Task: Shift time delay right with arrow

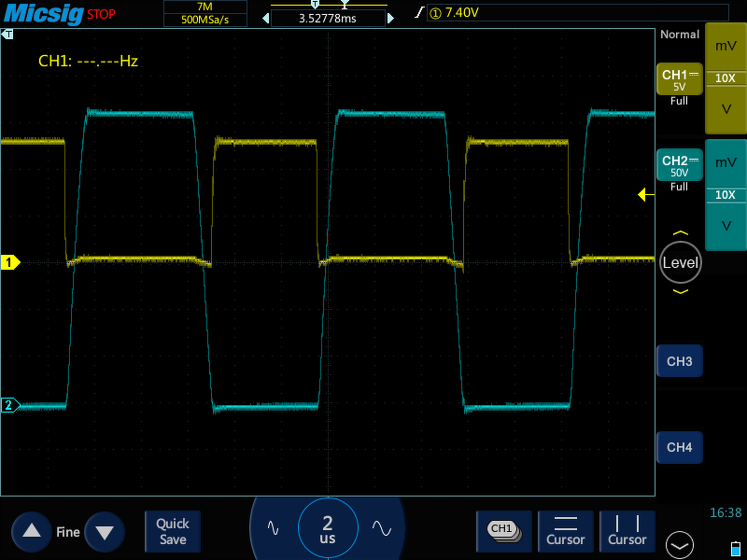Action: (390, 19)
